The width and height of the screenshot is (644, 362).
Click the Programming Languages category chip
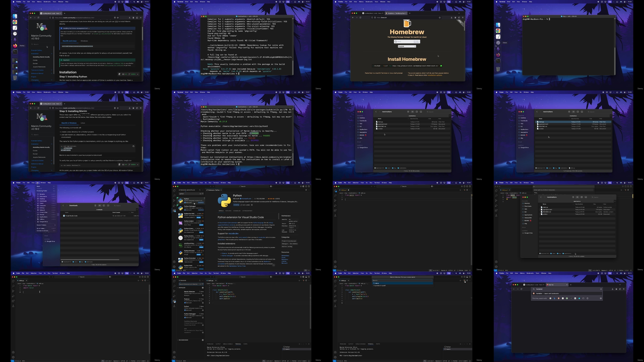pyautogui.click(x=289, y=241)
